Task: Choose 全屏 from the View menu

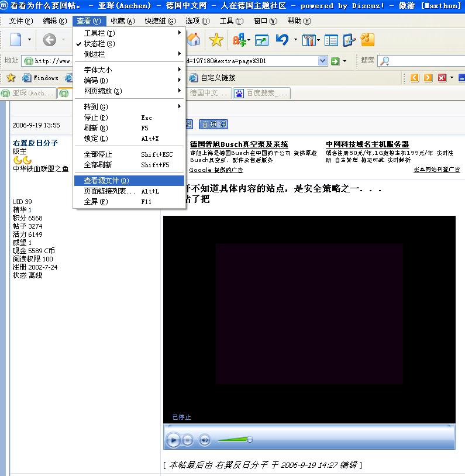Action: tap(96, 202)
